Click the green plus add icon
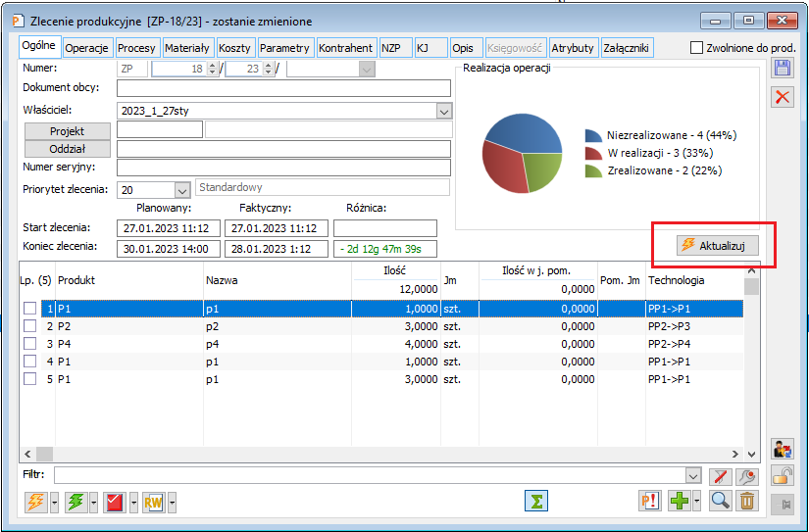The image size is (809, 532). [680, 501]
